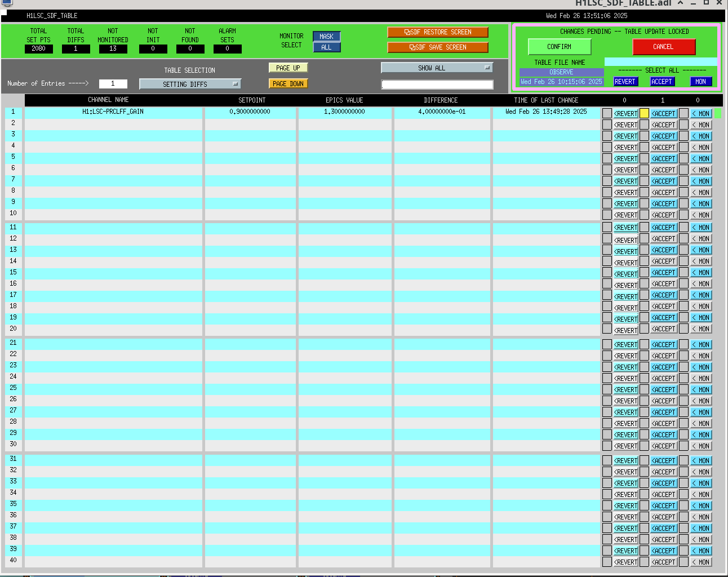The width and height of the screenshot is (728, 577).
Task: Click the H1LSC_SDF_TABLE title label
Action: 52,16
